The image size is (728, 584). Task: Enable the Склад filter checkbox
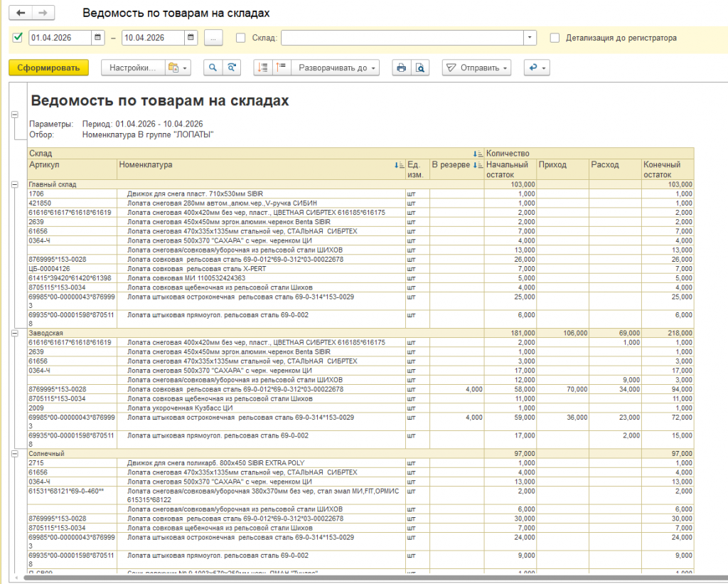[240, 38]
